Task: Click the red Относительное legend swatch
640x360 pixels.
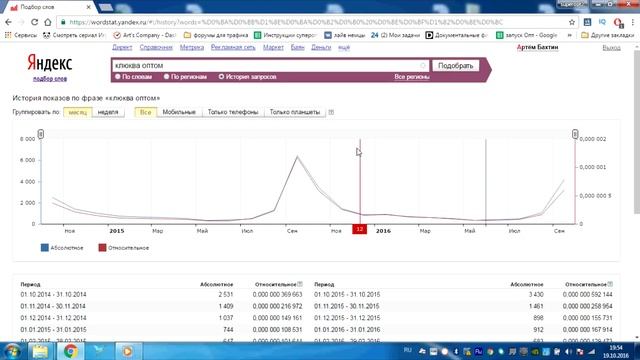Action: [102, 248]
